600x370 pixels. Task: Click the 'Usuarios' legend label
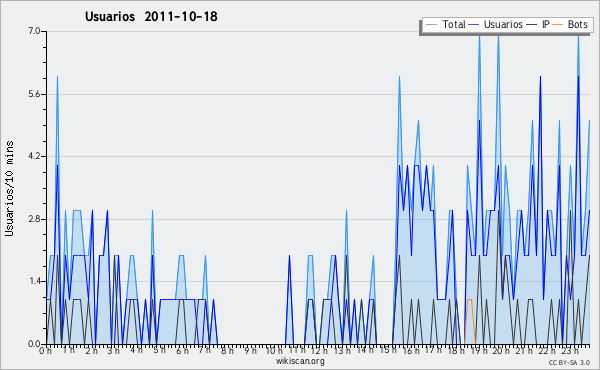[503, 24]
